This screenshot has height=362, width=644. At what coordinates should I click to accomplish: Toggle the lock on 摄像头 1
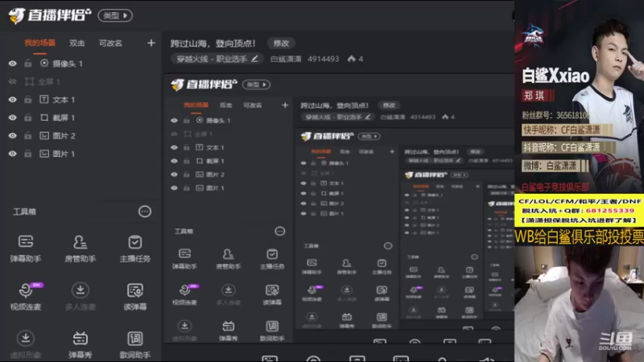pos(28,64)
